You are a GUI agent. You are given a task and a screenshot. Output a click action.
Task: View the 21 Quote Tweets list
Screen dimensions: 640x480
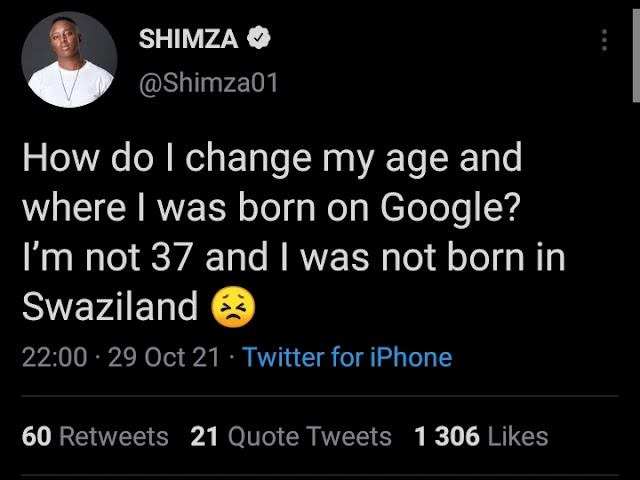pos(291,436)
